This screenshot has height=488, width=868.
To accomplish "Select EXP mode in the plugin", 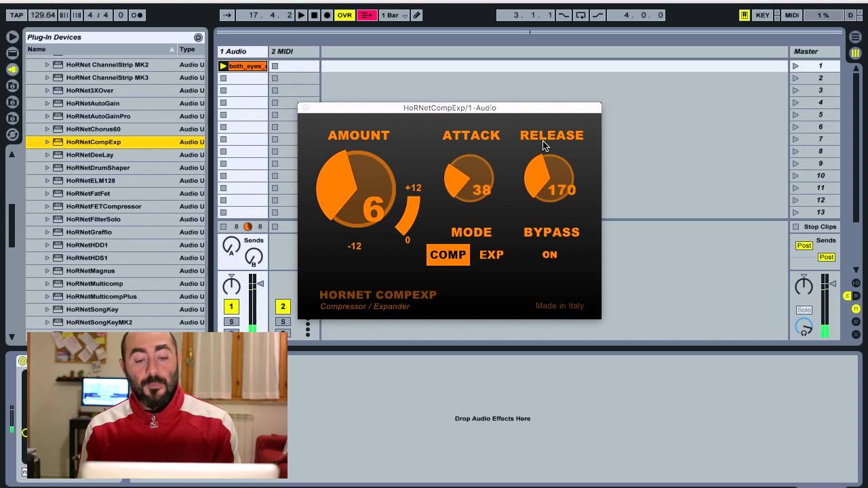I will [492, 255].
